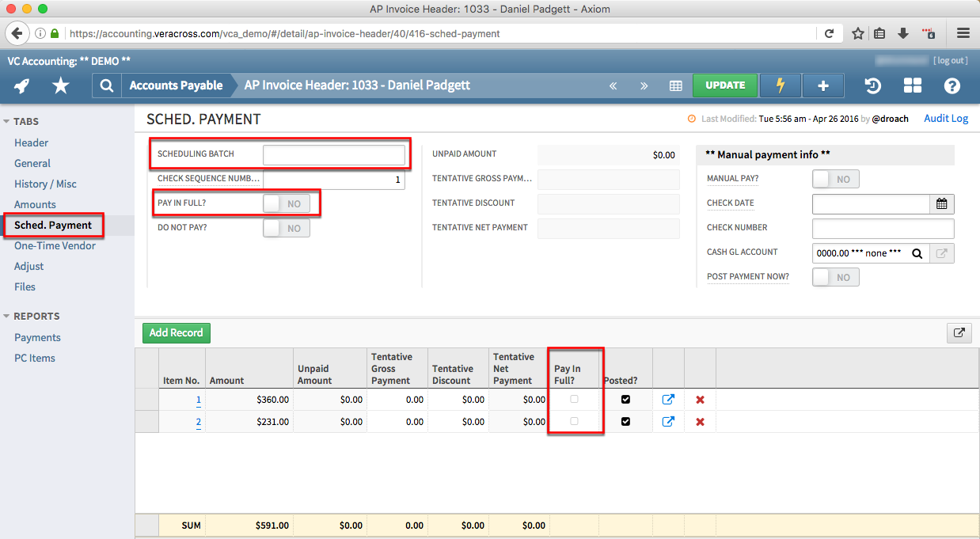Toggle Manual Pay switch to yes
This screenshot has height=539, width=980.
pyautogui.click(x=835, y=178)
